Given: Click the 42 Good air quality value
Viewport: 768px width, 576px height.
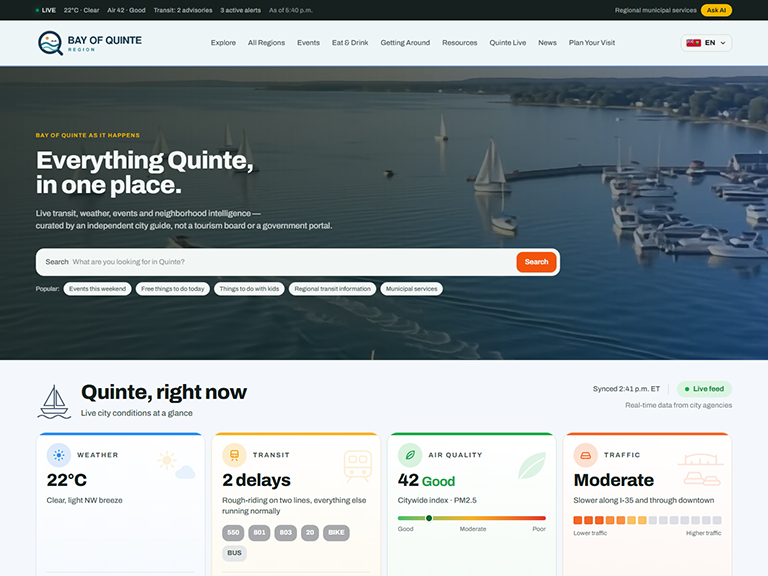Looking at the screenshot, I should tap(426, 480).
